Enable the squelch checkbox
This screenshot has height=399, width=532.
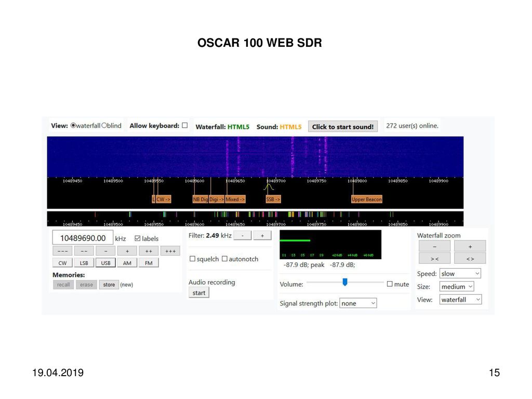[x=192, y=259]
